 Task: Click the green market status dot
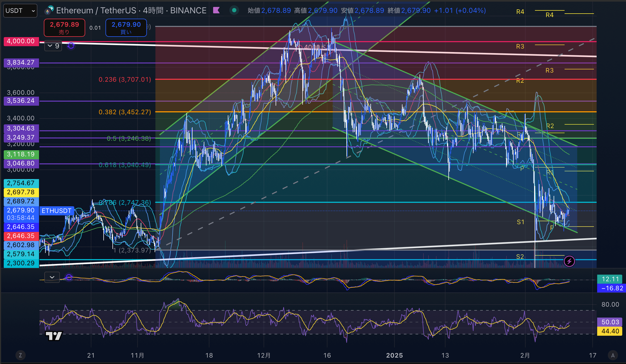pos(234,10)
